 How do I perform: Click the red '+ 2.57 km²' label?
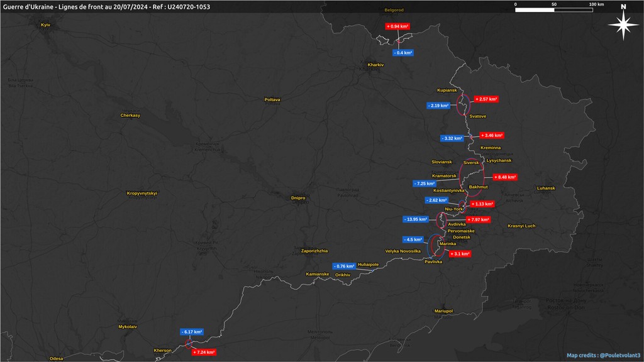(486, 99)
